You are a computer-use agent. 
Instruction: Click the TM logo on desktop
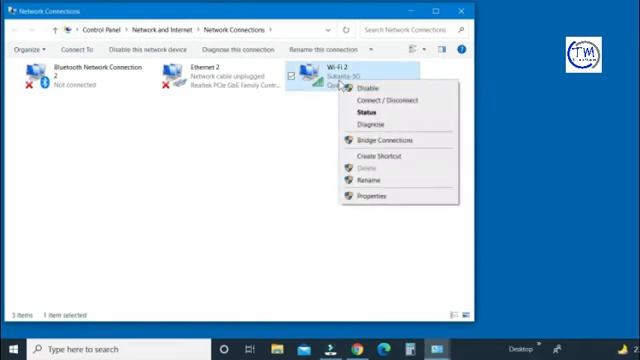pos(584,55)
